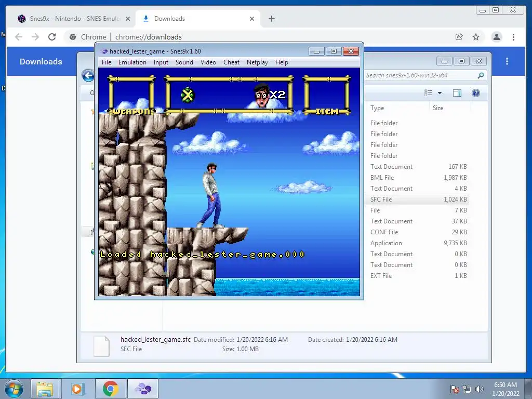This screenshot has width=532, height=399.
Task: Maximize the Snes9x emulator window
Action: point(334,51)
